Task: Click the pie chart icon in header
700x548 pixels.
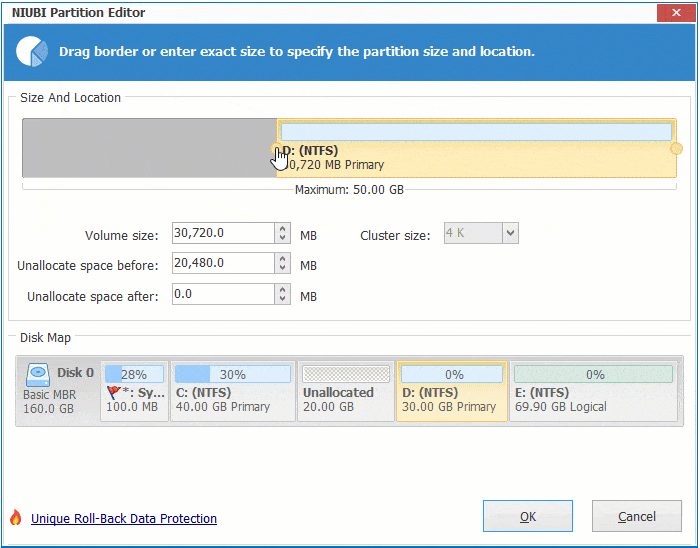Action: click(33, 51)
